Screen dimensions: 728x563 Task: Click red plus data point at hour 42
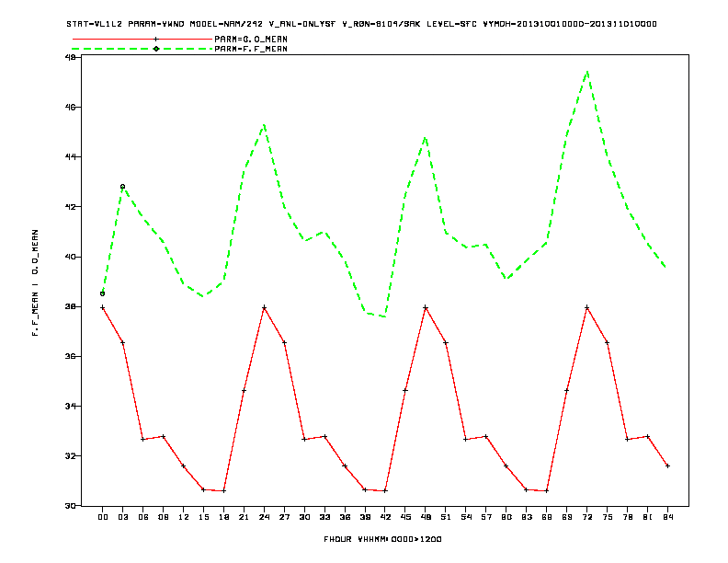pos(385,490)
